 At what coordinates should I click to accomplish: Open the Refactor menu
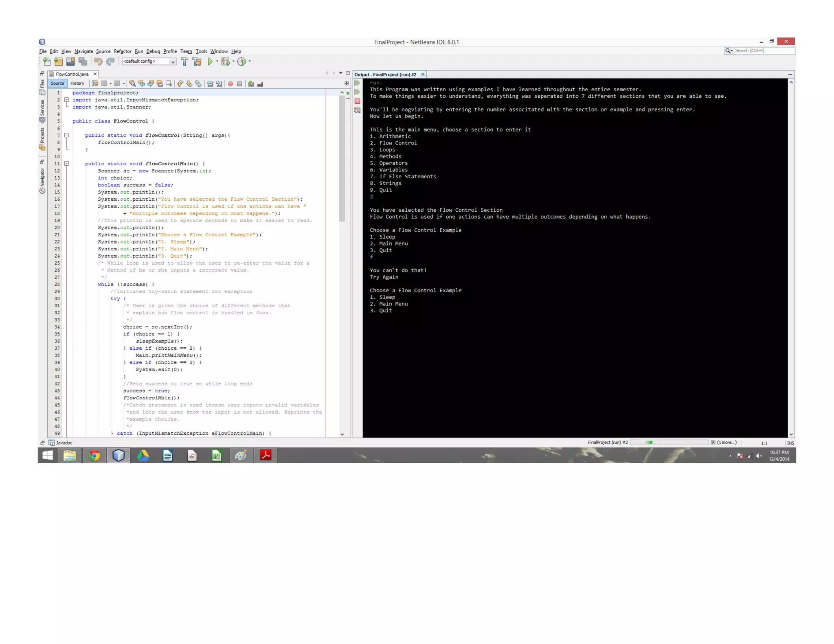coord(123,51)
